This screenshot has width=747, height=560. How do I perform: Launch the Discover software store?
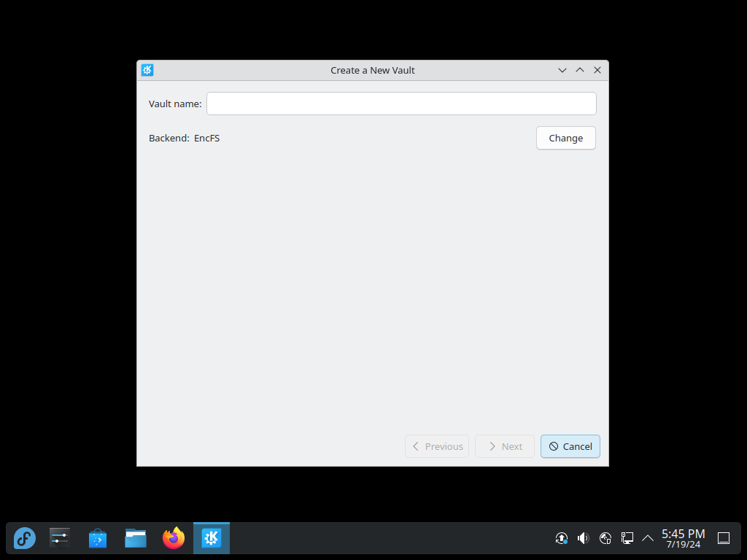point(98,538)
